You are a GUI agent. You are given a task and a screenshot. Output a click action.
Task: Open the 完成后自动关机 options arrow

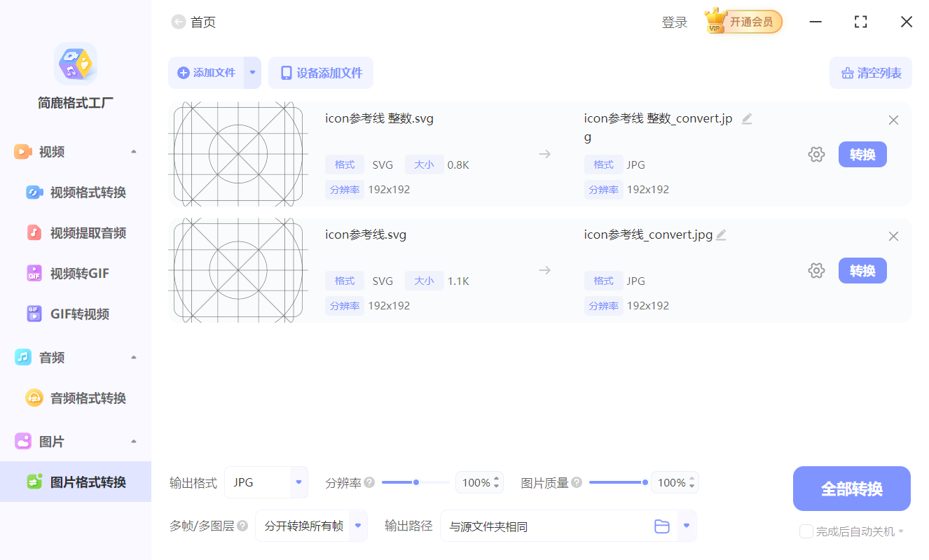[901, 531]
